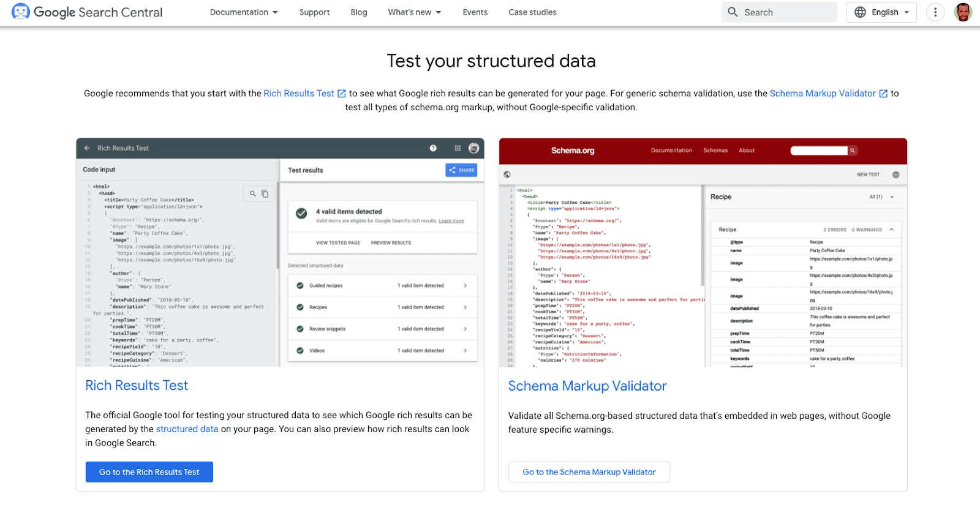Click VIEW TESTED PAGE in screenshot

[x=338, y=243]
